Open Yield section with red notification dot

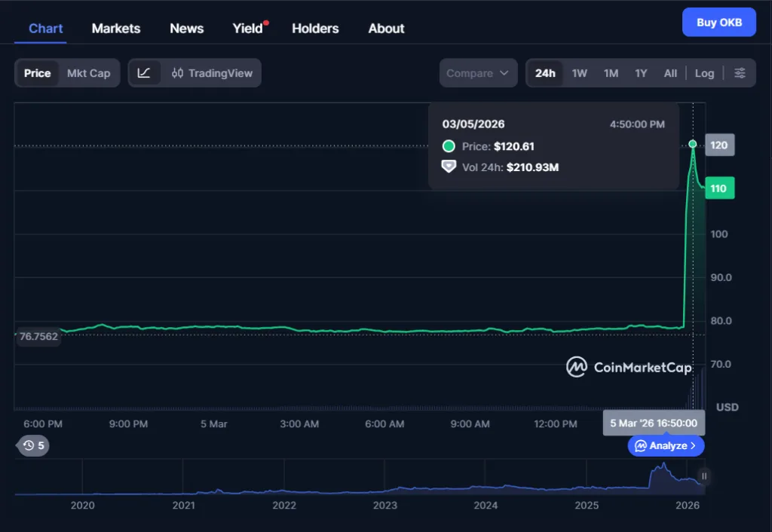point(247,28)
